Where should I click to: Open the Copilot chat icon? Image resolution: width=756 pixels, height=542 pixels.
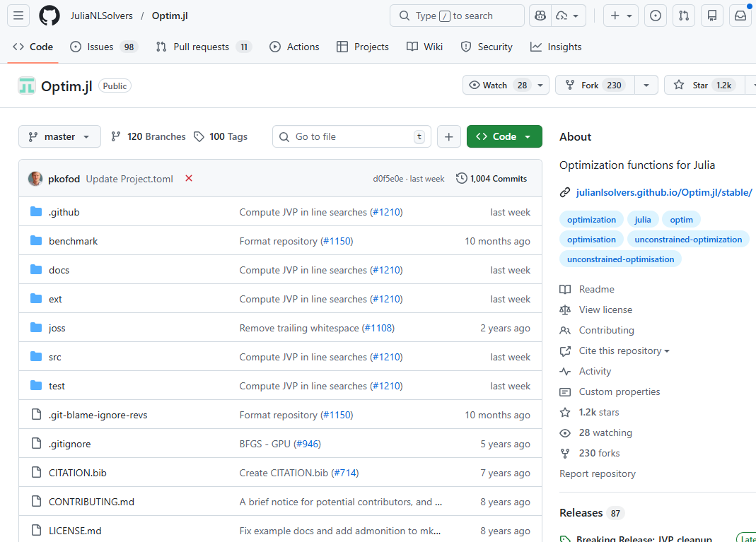(x=540, y=16)
